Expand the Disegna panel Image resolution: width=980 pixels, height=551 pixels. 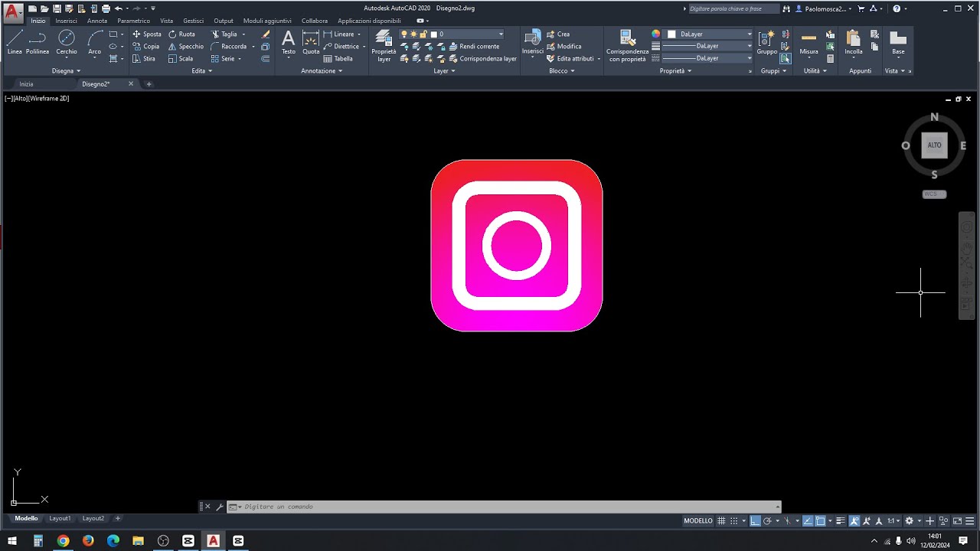pyautogui.click(x=66, y=71)
